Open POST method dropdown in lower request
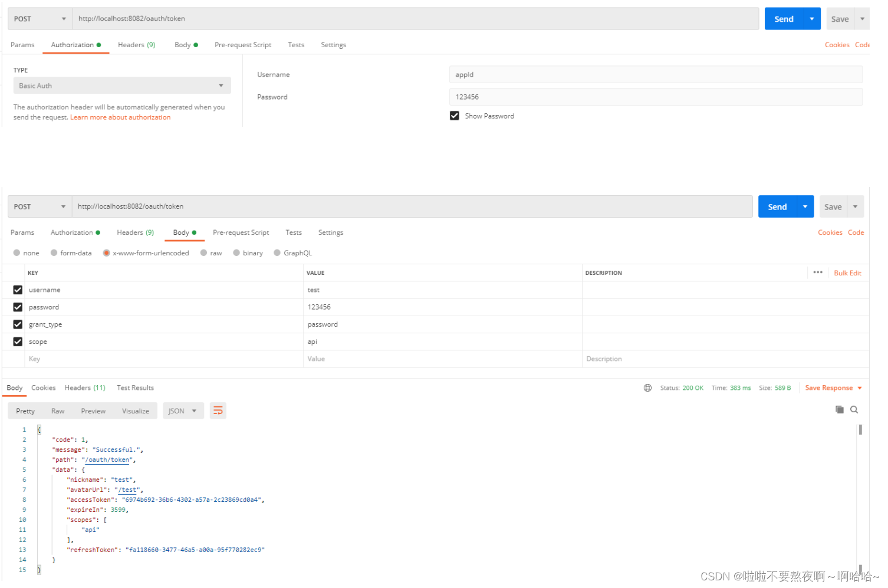This screenshot has width=888, height=588. 40,207
